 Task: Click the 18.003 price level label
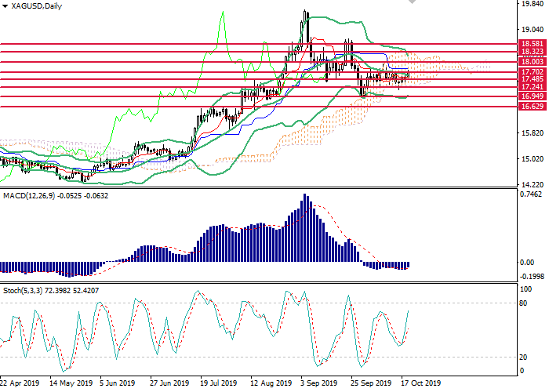point(533,61)
